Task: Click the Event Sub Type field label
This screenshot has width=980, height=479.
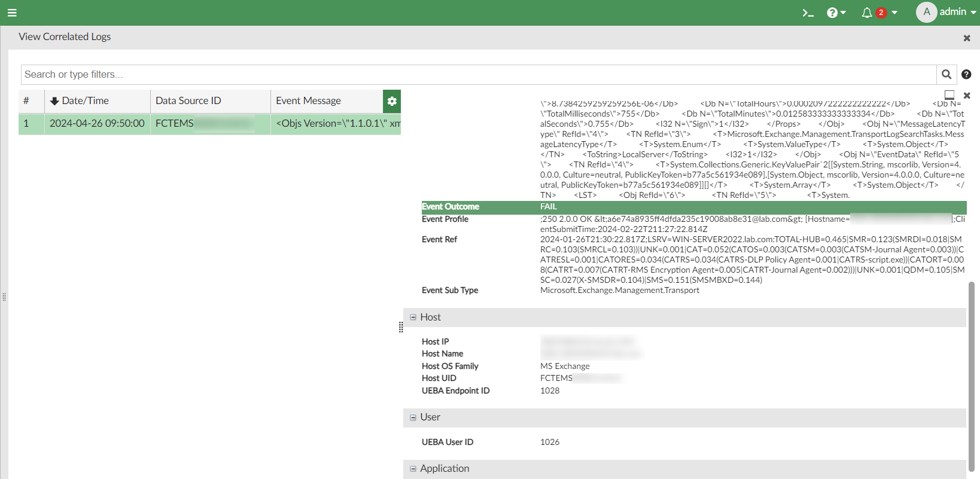Action: click(x=450, y=291)
